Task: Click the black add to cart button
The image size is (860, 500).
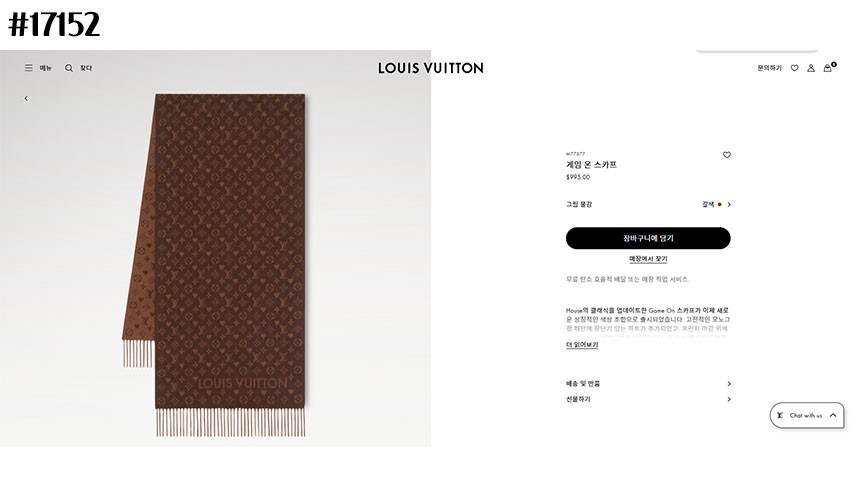Action: 648,238
